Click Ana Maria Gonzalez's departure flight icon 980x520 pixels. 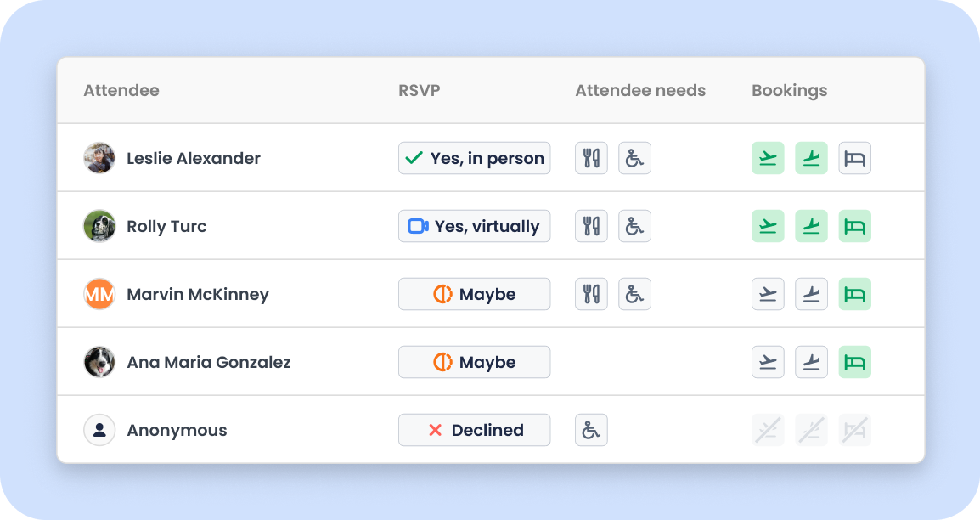pyautogui.click(x=768, y=362)
